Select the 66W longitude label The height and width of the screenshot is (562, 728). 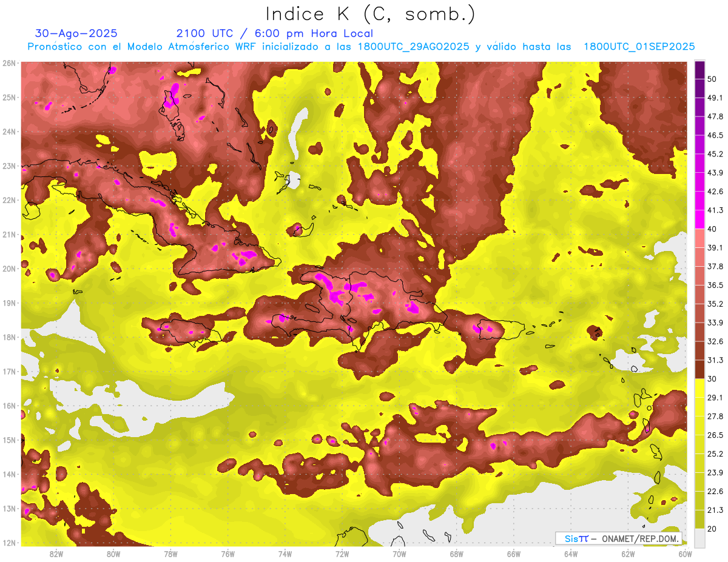pyautogui.click(x=513, y=554)
